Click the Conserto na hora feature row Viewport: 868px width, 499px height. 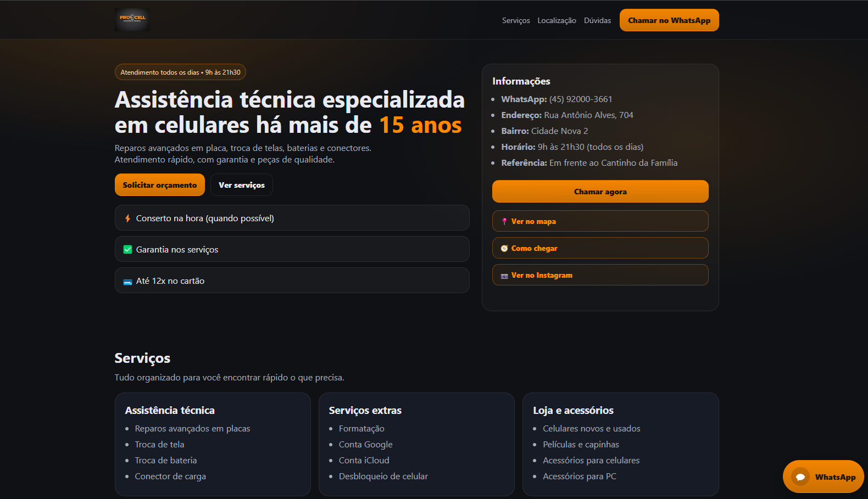(x=292, y=218)
